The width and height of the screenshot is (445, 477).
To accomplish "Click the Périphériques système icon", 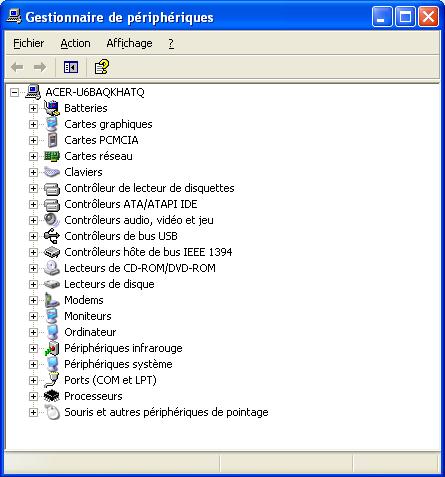I will click(52, 364).
